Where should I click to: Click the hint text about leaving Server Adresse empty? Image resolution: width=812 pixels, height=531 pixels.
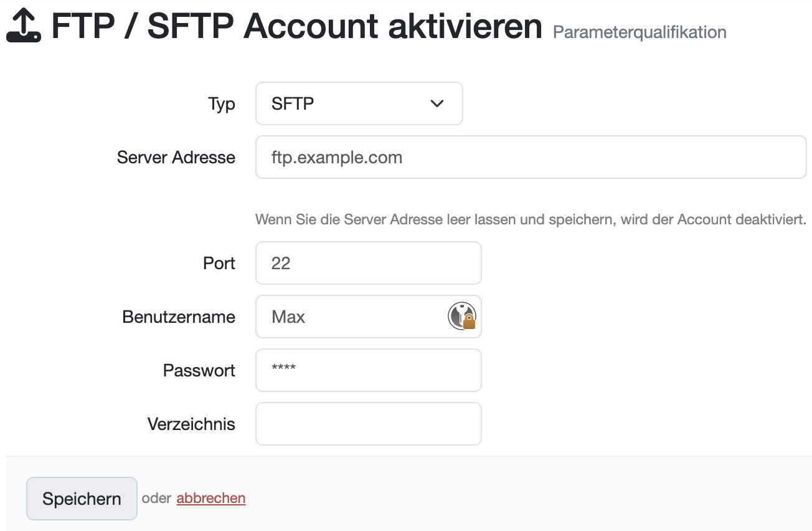[x=531, y=220]
